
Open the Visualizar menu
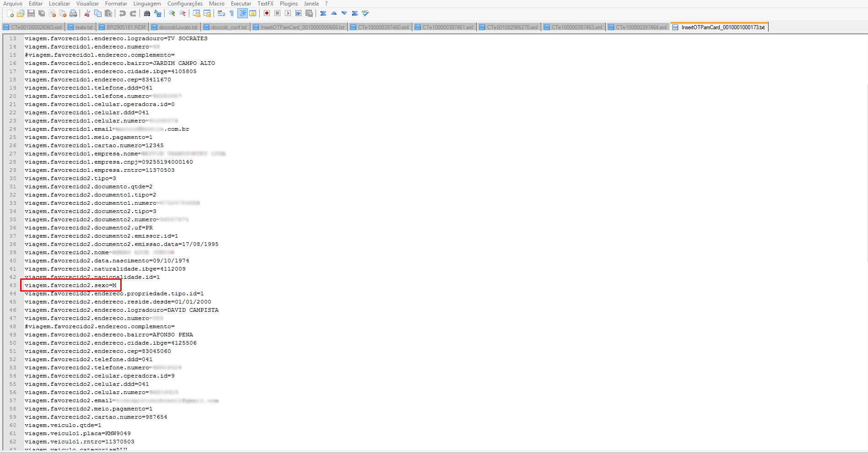87,4
